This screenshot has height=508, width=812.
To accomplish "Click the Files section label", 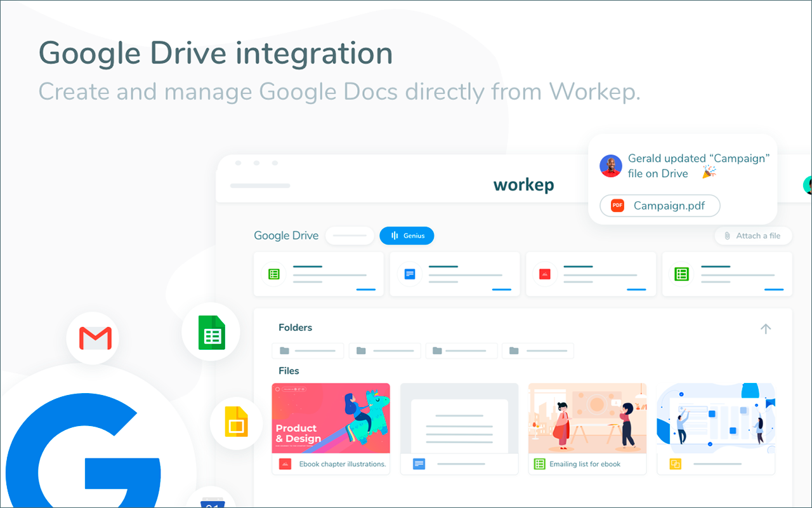I will pyautogui.click(x=289, y=371).
